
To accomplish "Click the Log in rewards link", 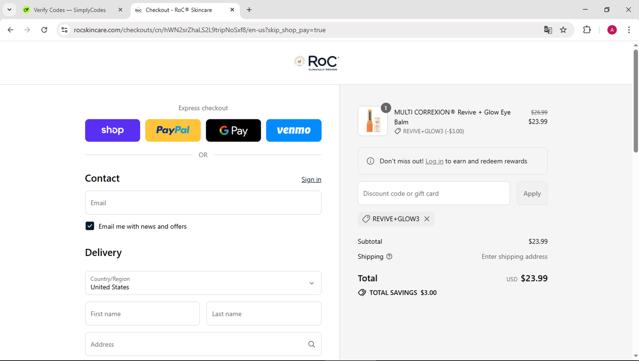I will coord(434,161).
